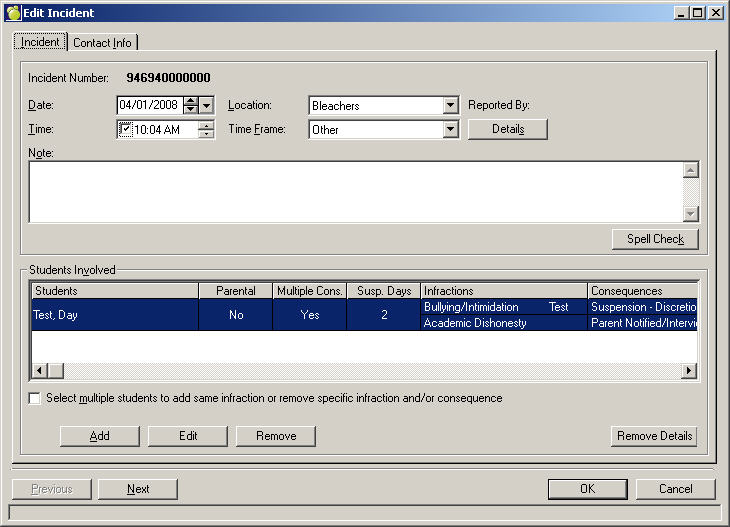Open the Date calendar dropdown arrow

[206, 105]
